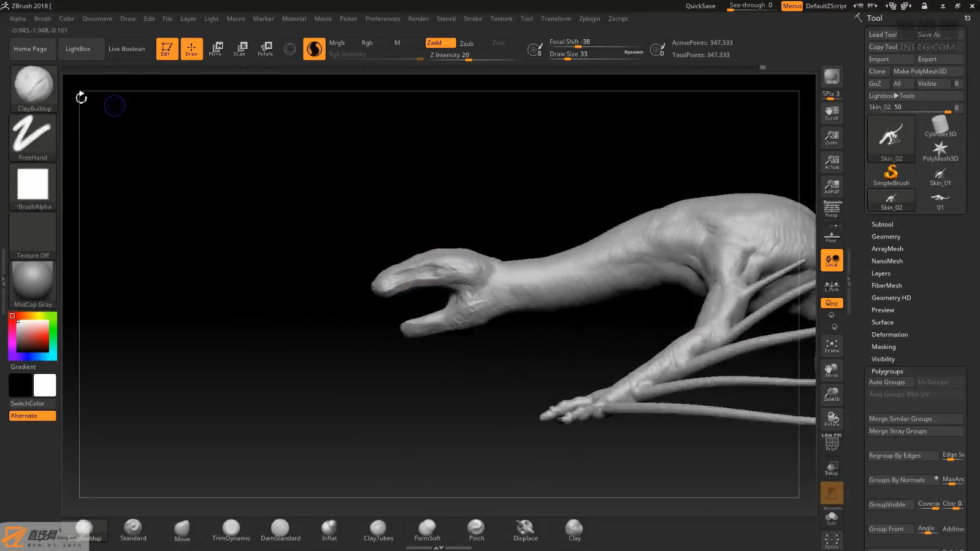Image resolution: width=980 pixels, height=551 pixels.
Task: Collapse the Polygroups section
Action: tap(887, 371)
